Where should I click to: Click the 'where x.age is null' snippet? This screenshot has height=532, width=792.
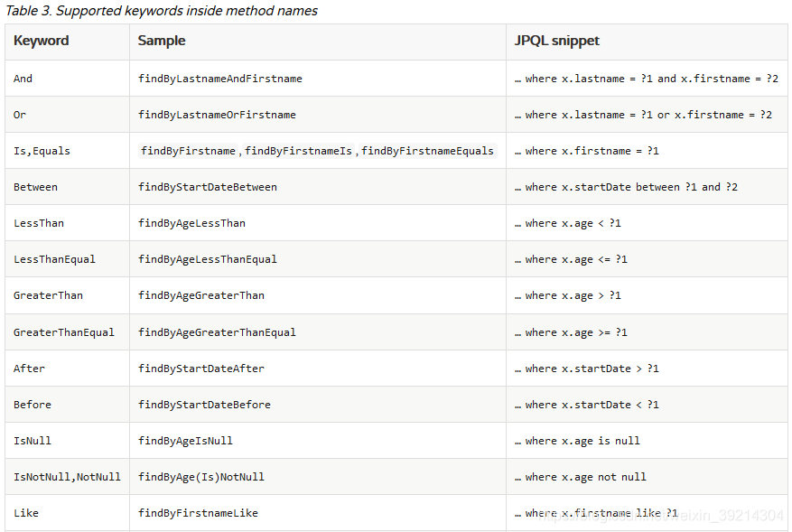point(582,441)
